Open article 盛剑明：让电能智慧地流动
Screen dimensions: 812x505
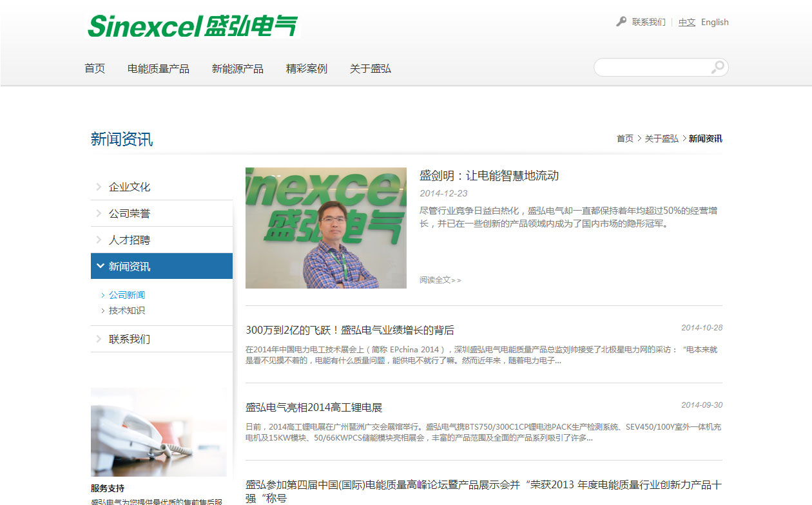tap(489, 176)
